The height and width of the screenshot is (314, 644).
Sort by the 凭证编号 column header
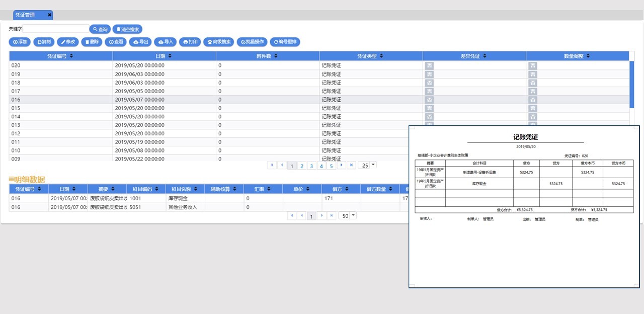[60, 56]
